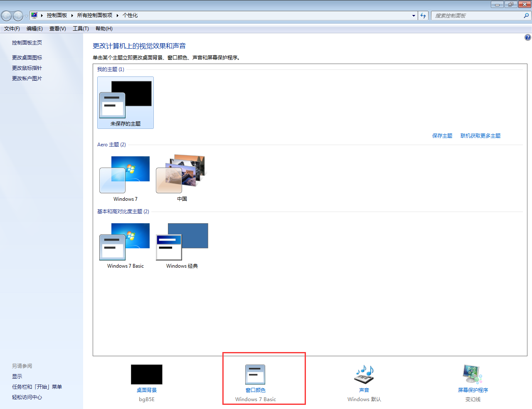Open 声音 settings link

click(364, 390)
